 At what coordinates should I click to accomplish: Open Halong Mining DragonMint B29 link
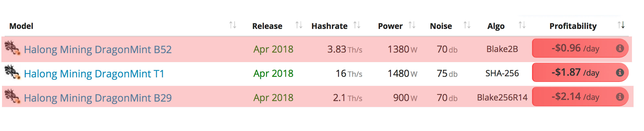click(x=98, y=98)
